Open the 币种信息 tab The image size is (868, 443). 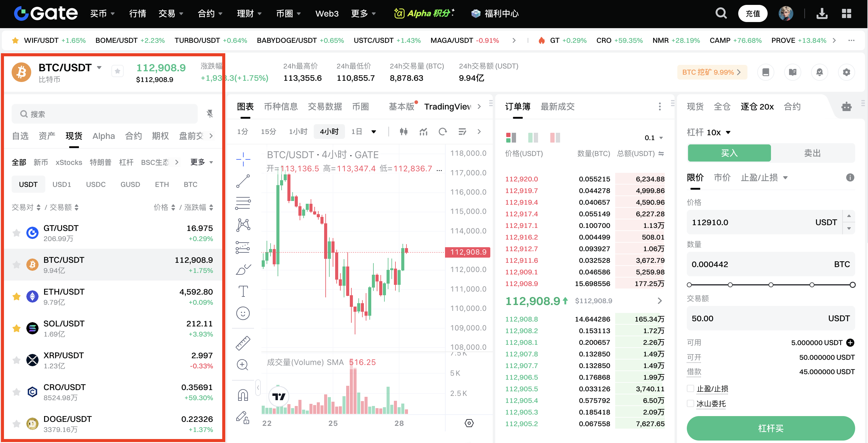click(281, 107)
